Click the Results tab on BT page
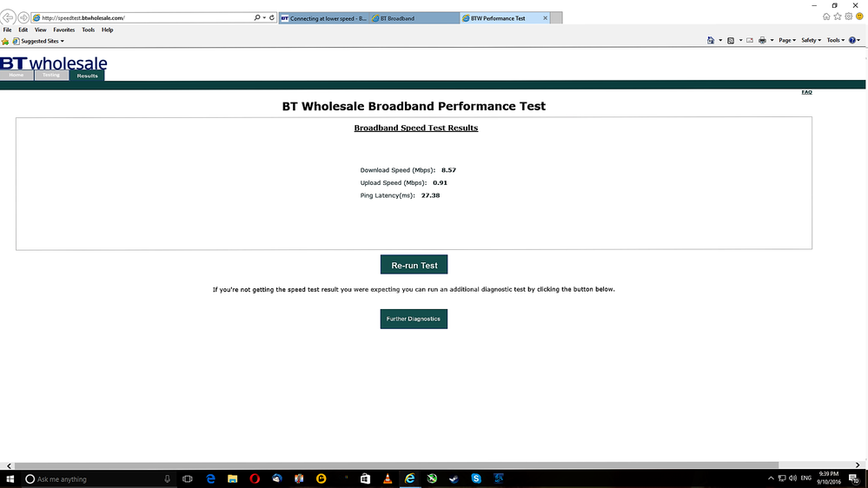 point(87,76)
